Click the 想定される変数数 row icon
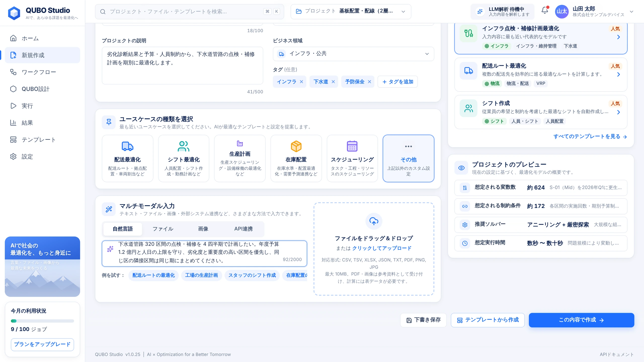The image size is (644, 362). click(465, 188)
